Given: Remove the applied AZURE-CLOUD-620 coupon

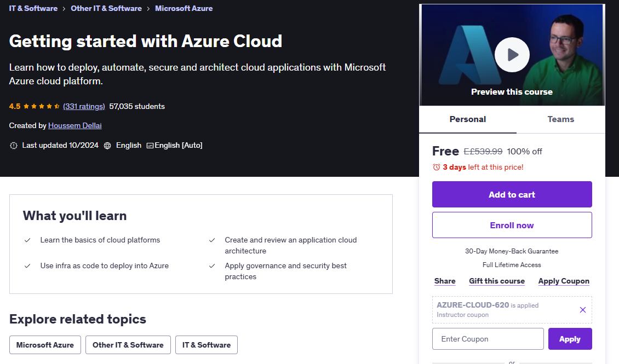Looking at the screenshot, I should [583, 310].
